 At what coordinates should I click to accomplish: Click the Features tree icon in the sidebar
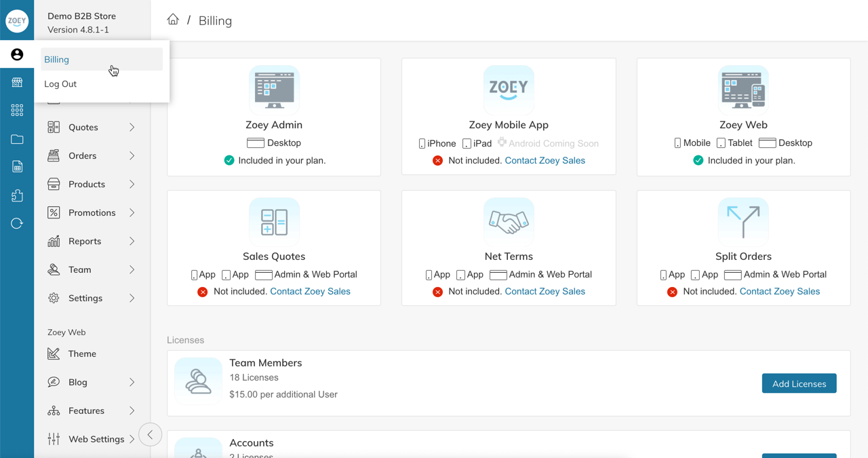54,411
